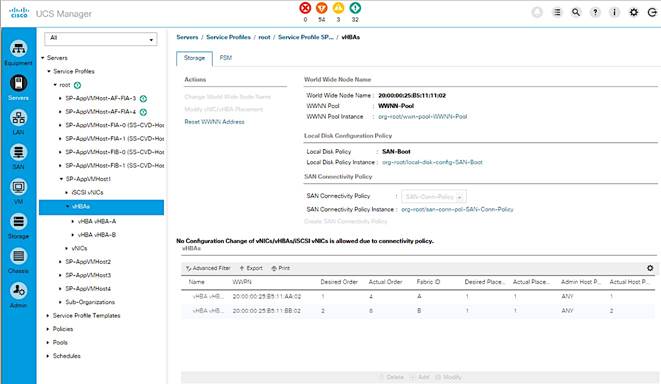Collapse the Service Profiles tree node
Viewport: 661px width, 384px height.
[49, 71]
